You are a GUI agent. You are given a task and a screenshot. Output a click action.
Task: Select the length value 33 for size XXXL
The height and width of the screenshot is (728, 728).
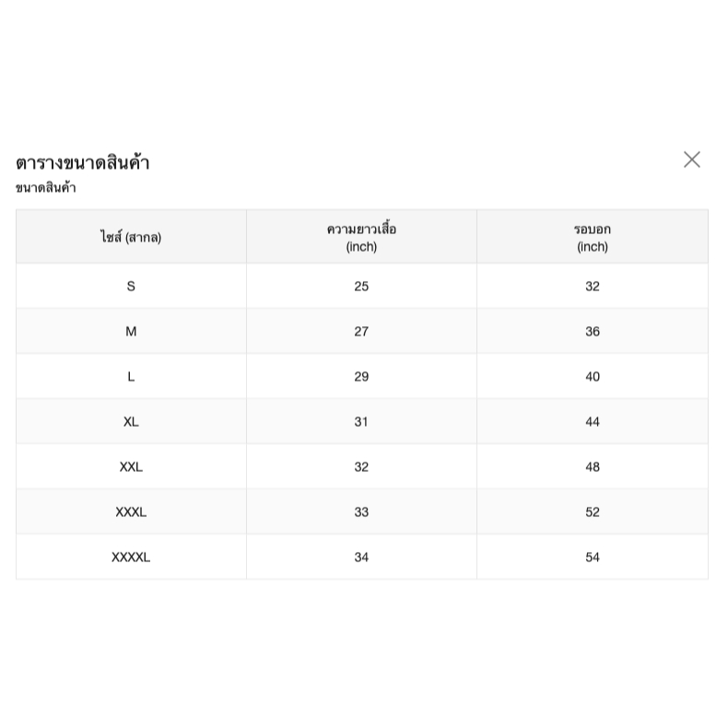click(361, 511)
